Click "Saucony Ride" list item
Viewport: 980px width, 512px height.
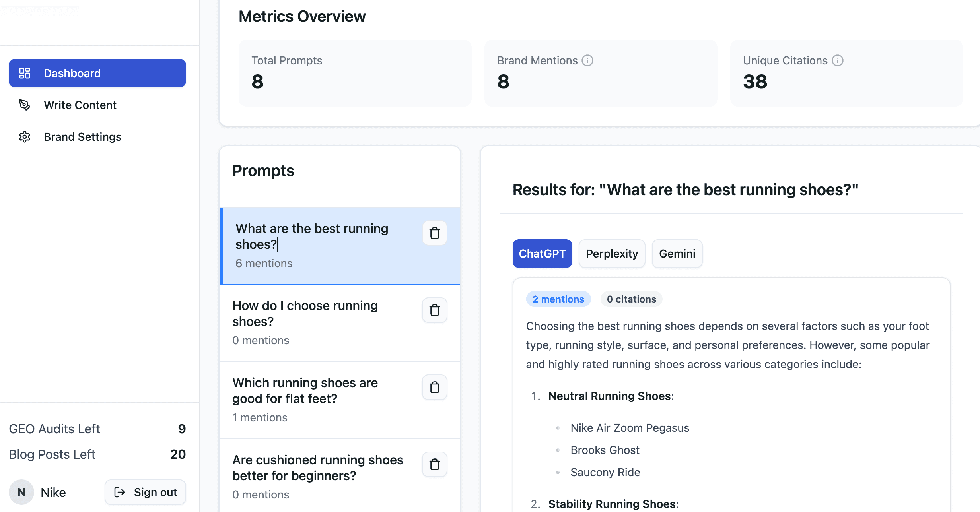pos(605,472)
